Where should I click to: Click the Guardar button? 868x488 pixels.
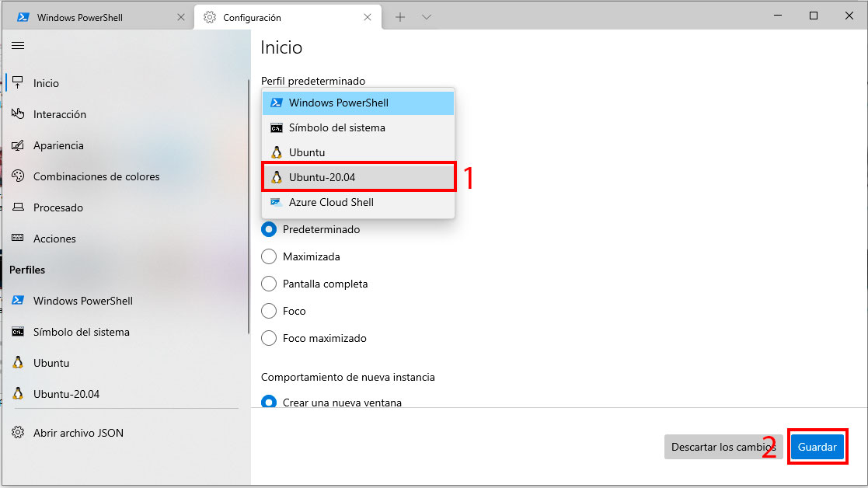point(817,447)
